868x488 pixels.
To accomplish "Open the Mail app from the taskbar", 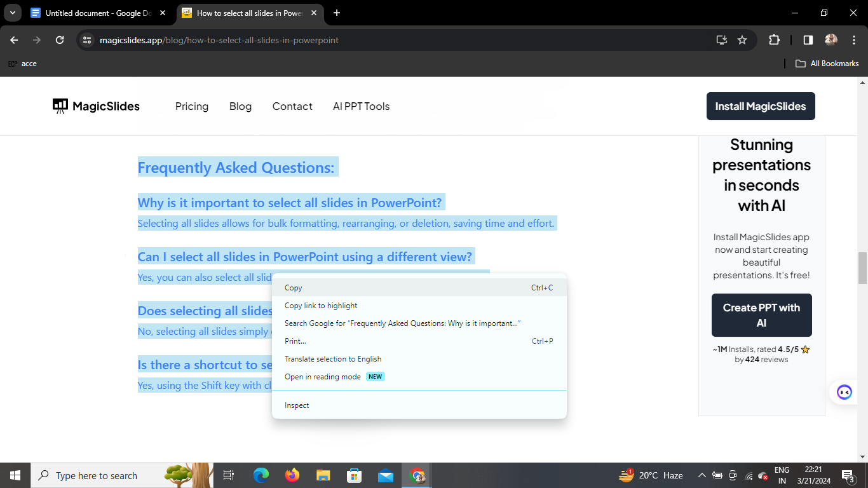I will click(x=386, y=475).
